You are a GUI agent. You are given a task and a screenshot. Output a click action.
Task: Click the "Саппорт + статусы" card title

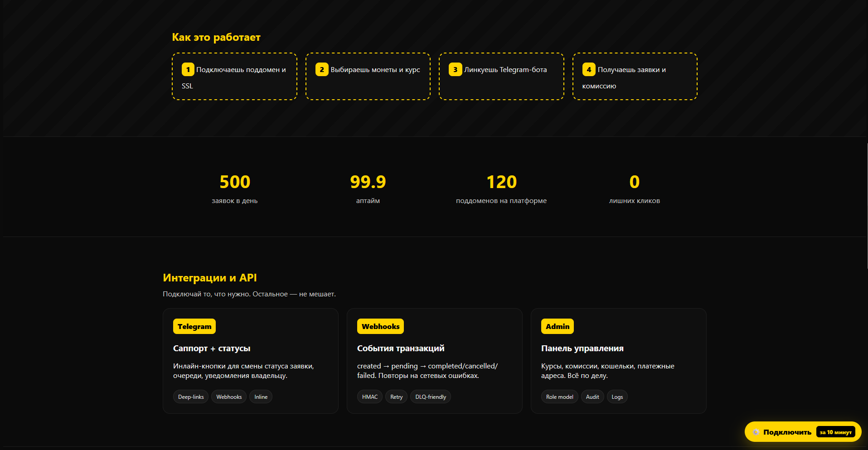[212, 348]
